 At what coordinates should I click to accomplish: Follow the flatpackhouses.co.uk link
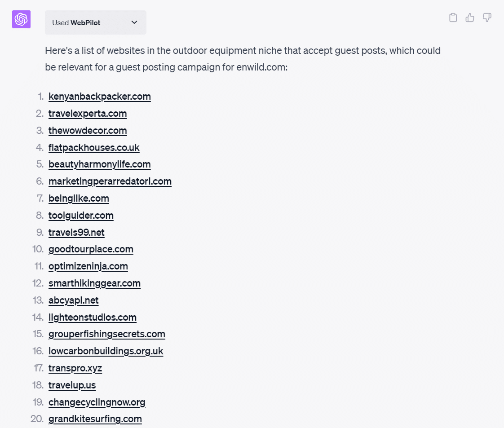pyautogui.click(x=94, y=147)
